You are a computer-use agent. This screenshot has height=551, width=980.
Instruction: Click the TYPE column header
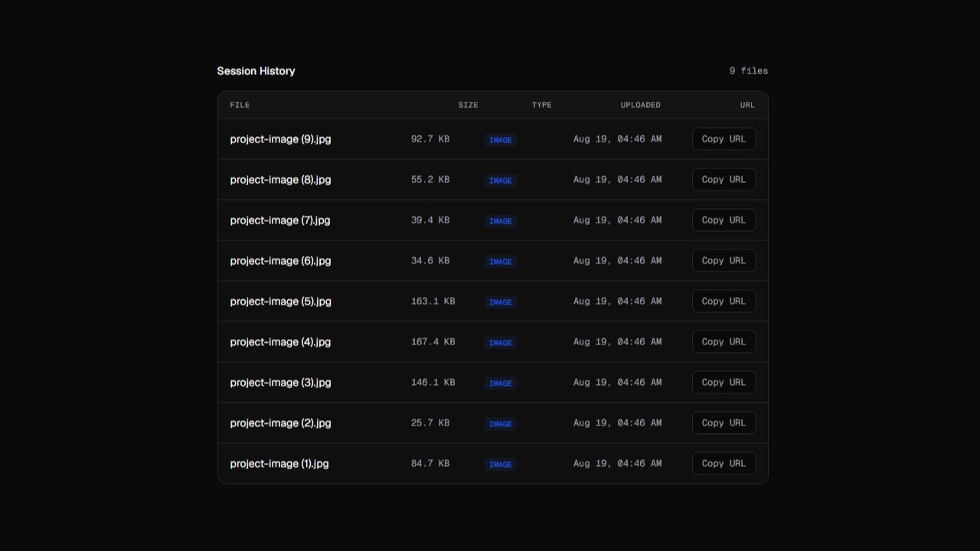tap(542, 105)
